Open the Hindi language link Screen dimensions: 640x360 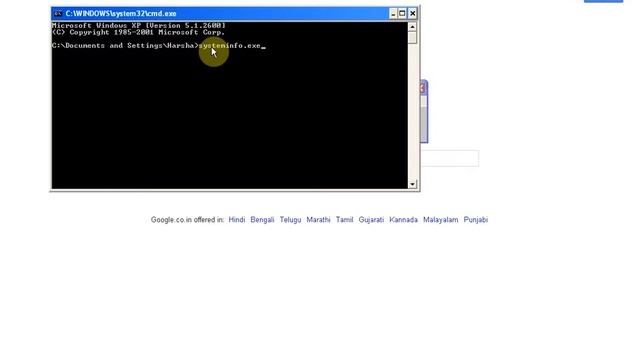coord(237,220)
